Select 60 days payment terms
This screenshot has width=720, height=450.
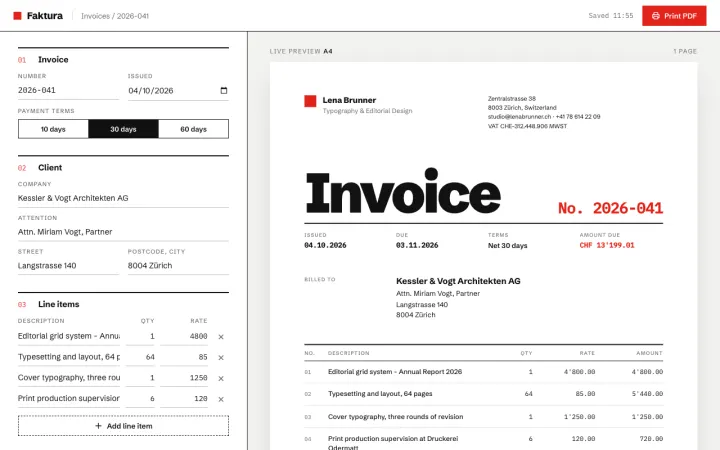tap(193, 129)
